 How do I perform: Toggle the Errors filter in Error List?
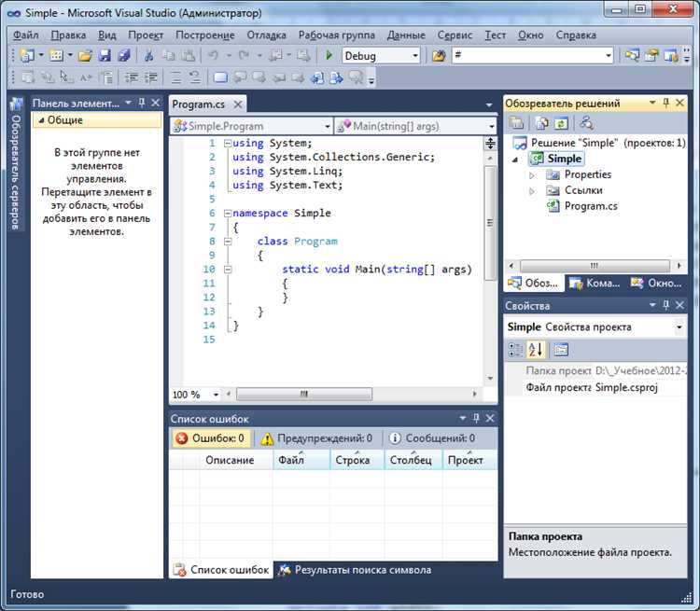click(x=211, y=437)
